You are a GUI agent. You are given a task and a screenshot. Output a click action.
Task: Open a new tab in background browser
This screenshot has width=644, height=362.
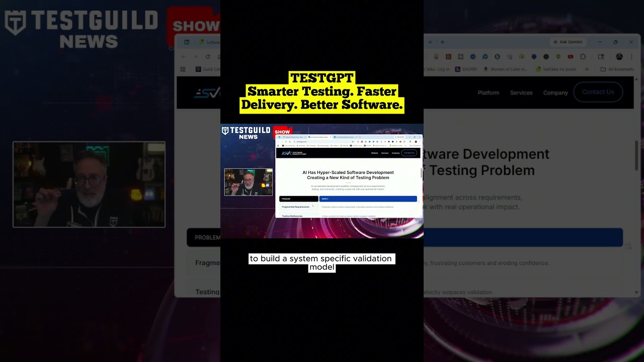coord(442,42)
